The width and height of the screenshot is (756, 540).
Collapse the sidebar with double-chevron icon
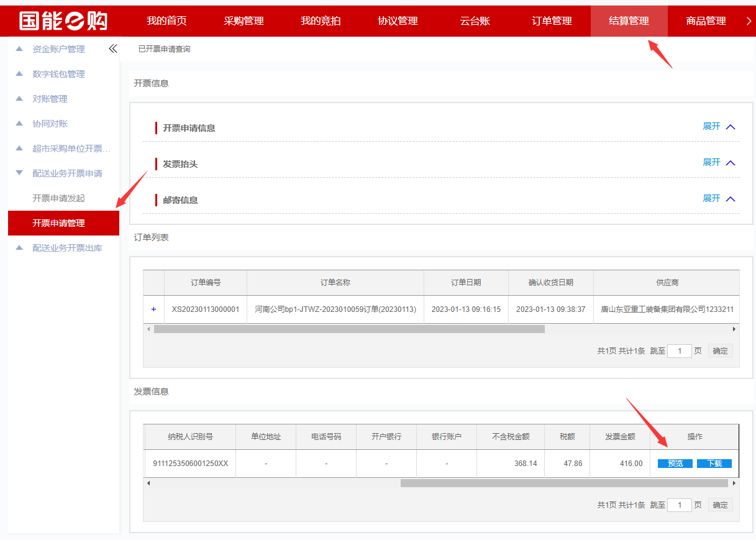[113, 48]
